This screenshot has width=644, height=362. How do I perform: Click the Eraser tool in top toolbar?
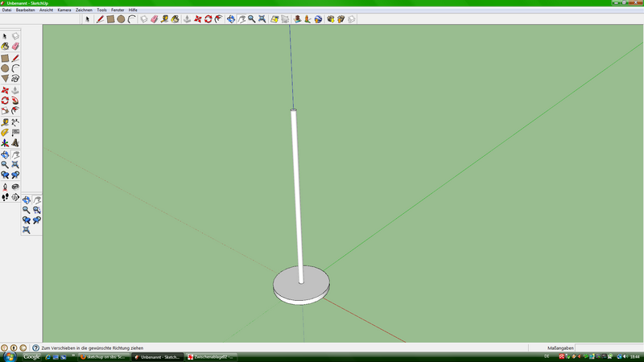tap(154, 19)
